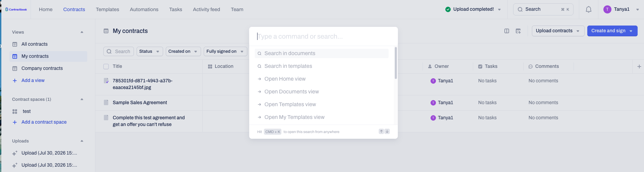Image resolution: width=644 pixels, height=172 pixels.
Task: Click the save view table icon
Action: (x=518, y=31)
